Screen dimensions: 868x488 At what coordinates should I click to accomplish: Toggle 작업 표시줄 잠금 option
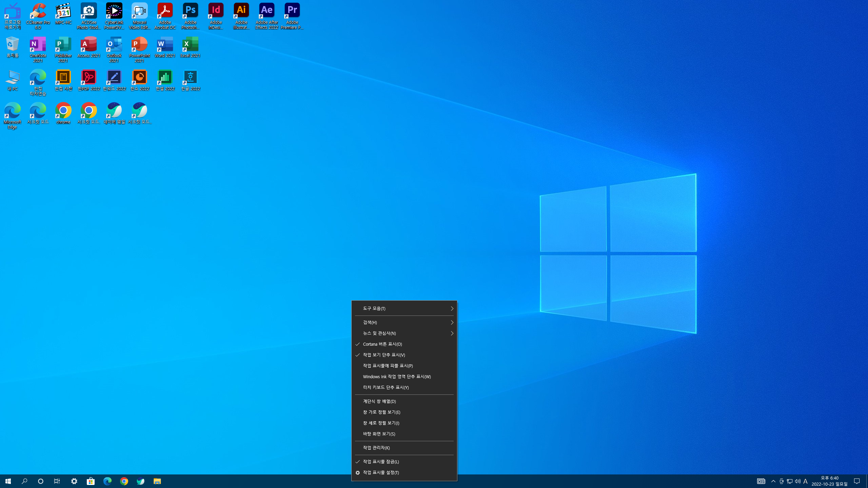pos(380,462)
